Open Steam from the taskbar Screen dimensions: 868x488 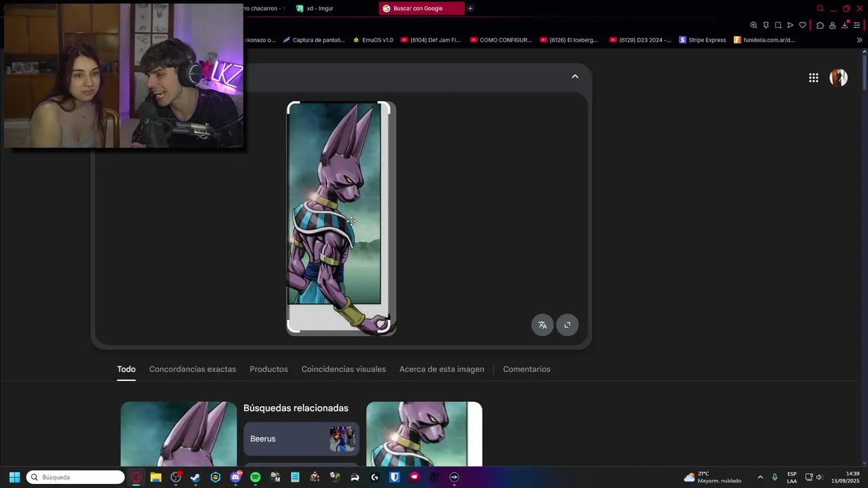click(x=195, y=477)
